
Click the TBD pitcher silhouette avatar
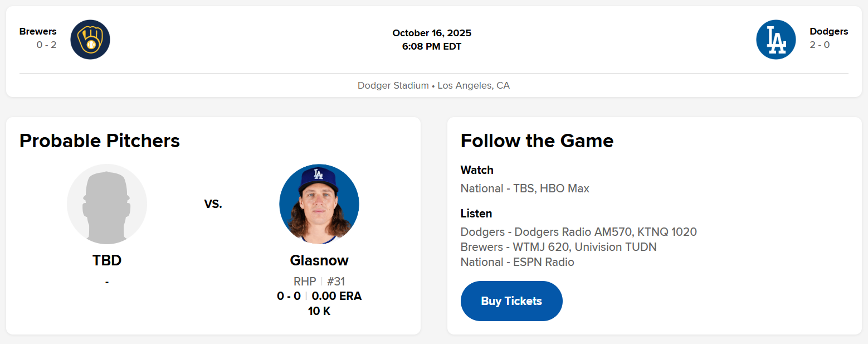tap(107, 204)
